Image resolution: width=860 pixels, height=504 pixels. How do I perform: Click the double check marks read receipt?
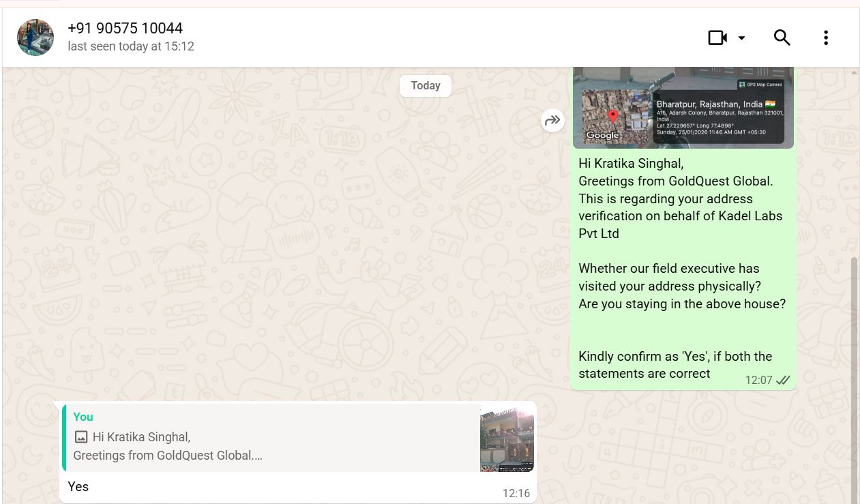click(x=783, y=380)
